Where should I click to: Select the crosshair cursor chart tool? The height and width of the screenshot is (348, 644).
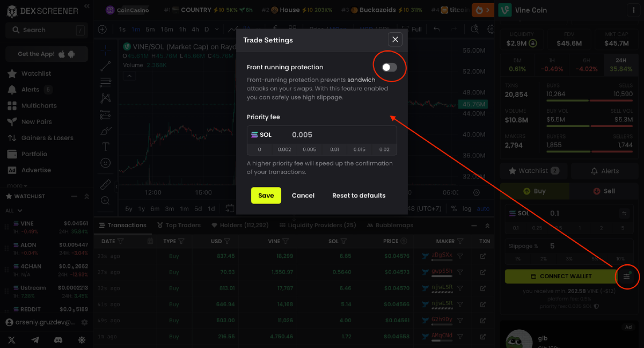105,50
